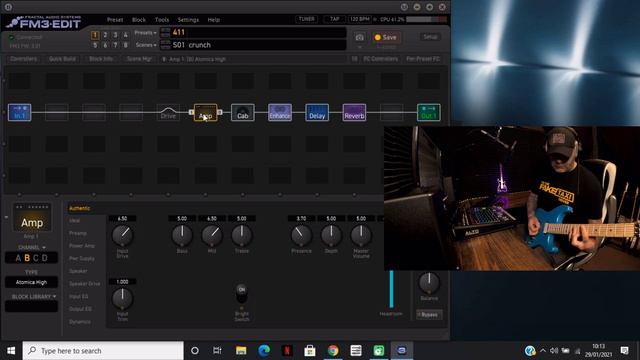The height and width of the screenshot is (360, 640).
Task: Open Netflix from the taskbar
Action: point(287,351)
